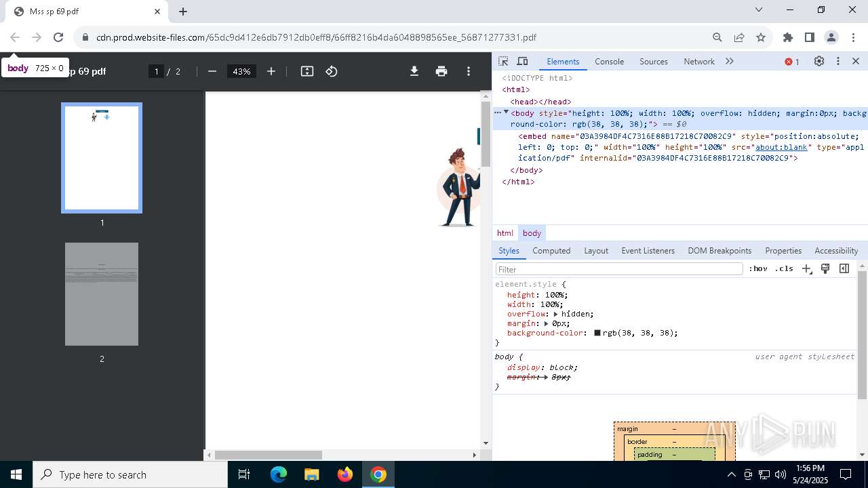868x488 pixels.
Task: Open the Accessibility pane
Action: coord(836,251)
